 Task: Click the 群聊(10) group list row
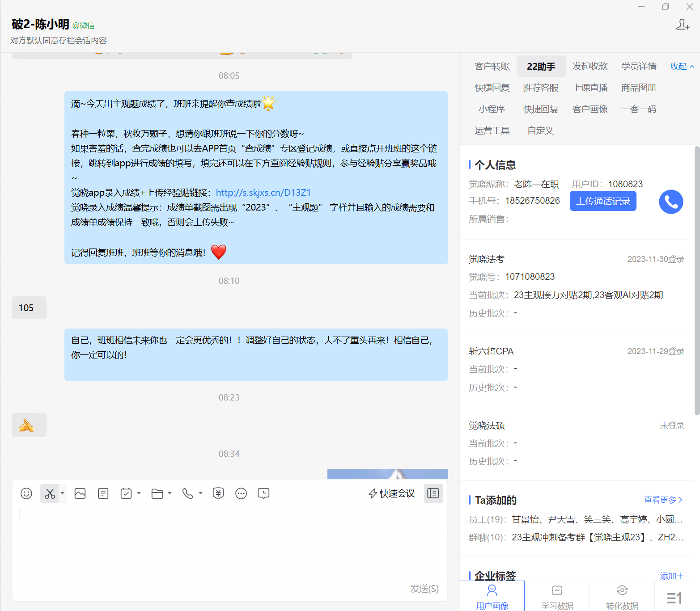pos(576,537)
